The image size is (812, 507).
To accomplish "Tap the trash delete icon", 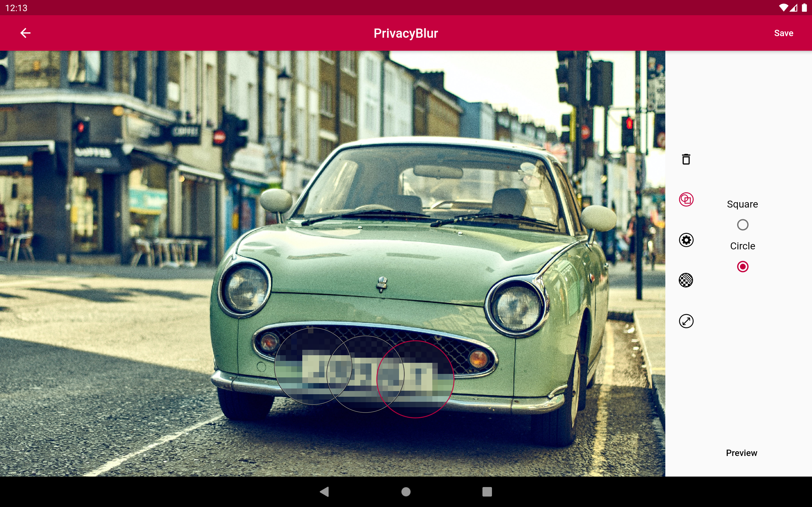I will (686, 159).
